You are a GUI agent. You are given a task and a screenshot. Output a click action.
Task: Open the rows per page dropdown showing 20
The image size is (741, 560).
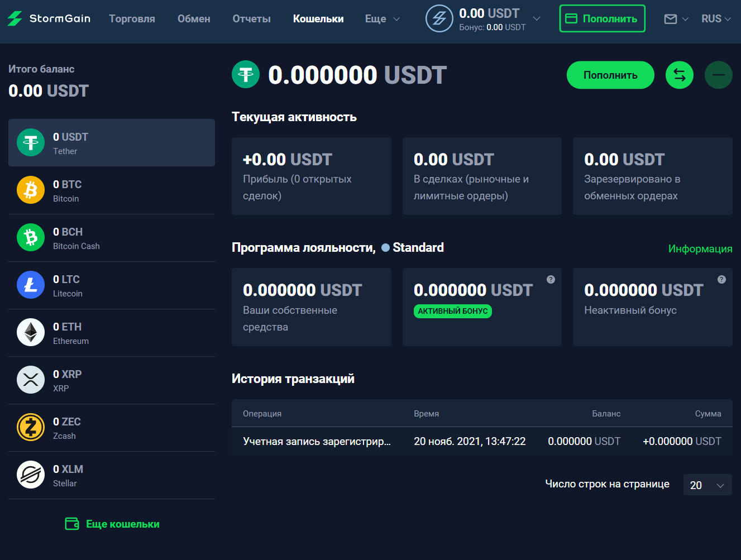(x=707, y=485)
